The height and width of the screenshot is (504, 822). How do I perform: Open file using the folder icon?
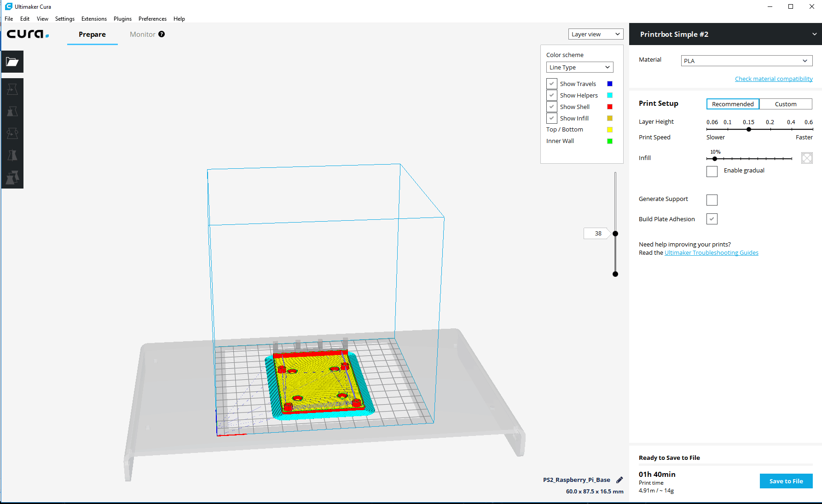click(x=12, y=62)
